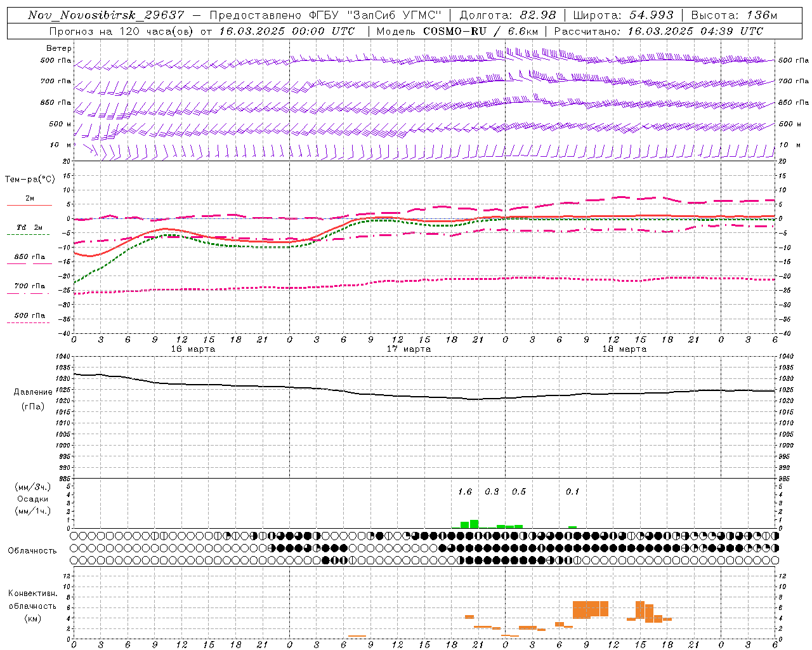Click the Высота: 136м value

pyautogui.click(x=734, y=15)
